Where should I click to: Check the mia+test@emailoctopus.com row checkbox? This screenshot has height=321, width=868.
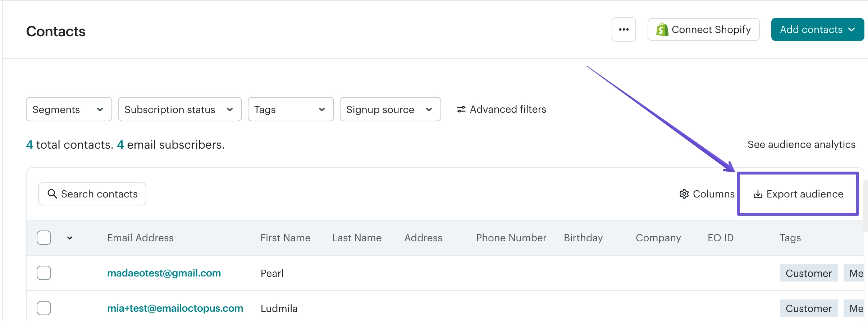(44, 308)
